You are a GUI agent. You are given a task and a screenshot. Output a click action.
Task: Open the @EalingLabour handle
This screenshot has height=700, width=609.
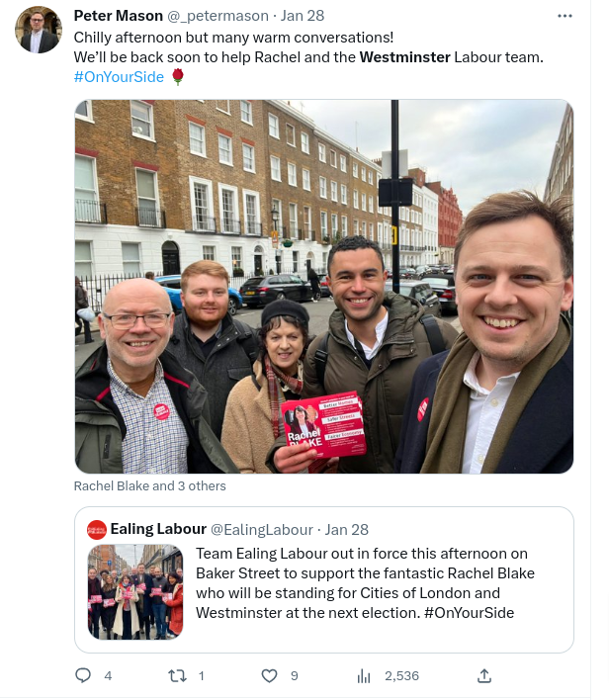[262, 530]
